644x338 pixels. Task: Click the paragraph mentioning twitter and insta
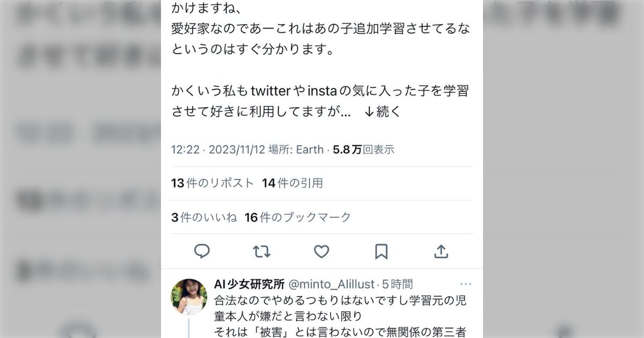point(320,101)
